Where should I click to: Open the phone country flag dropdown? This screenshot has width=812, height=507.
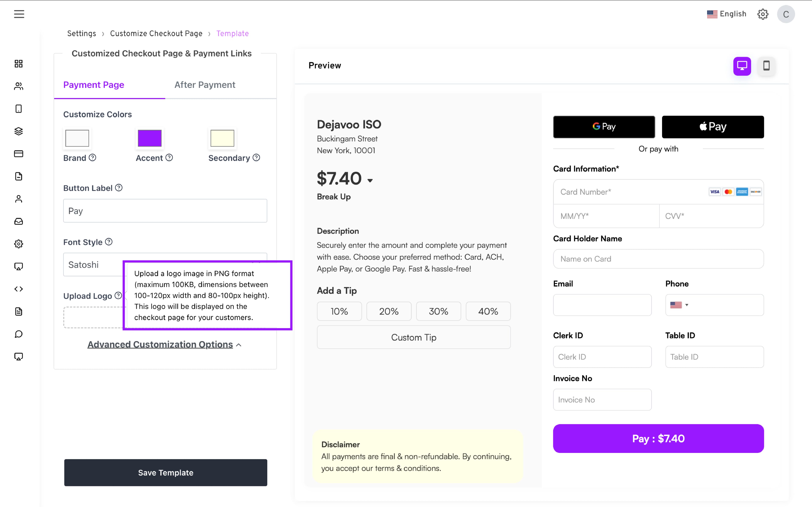(679, 305)
